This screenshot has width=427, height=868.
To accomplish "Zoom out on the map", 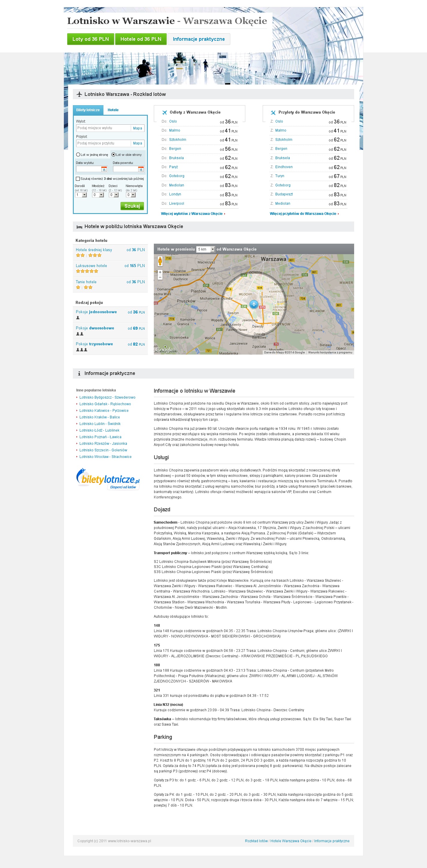I will click(160, 277).
